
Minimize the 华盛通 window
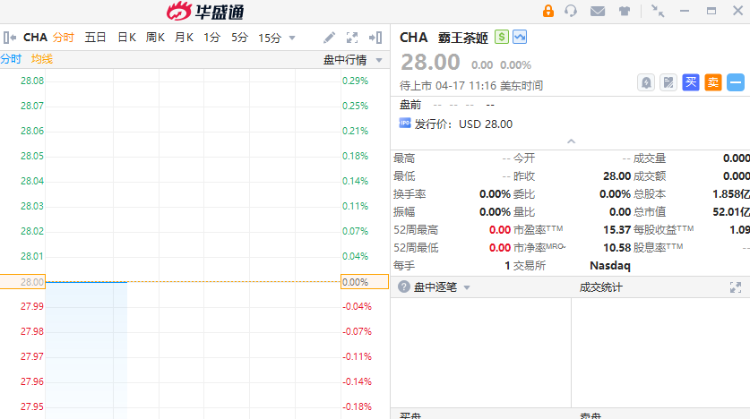684,11
